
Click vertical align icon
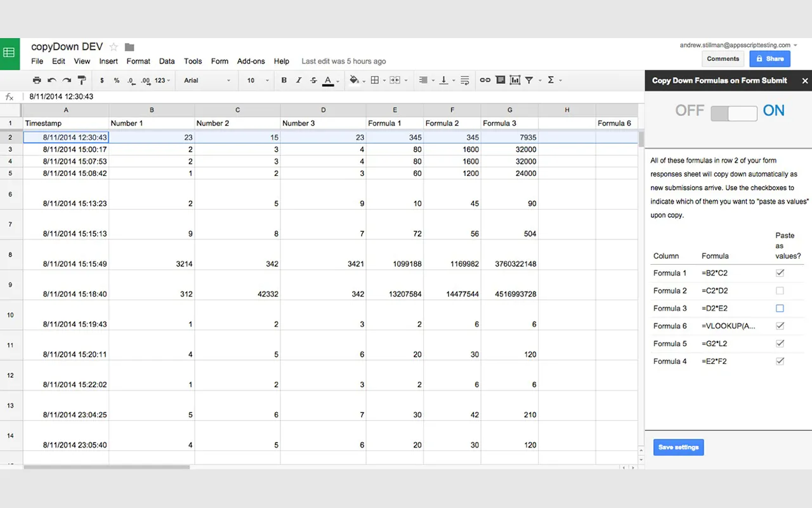pyautogui.click(x=444, y=80)
